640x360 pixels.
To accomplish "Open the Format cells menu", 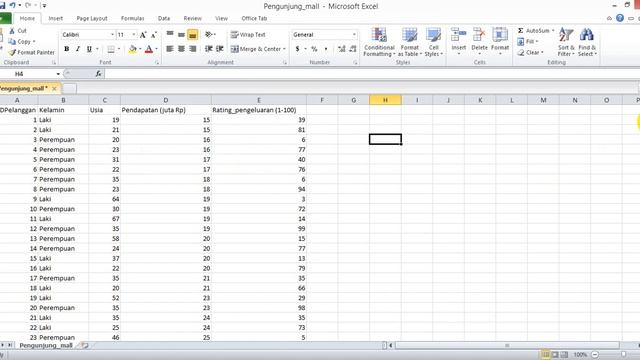I will (500, 41).
